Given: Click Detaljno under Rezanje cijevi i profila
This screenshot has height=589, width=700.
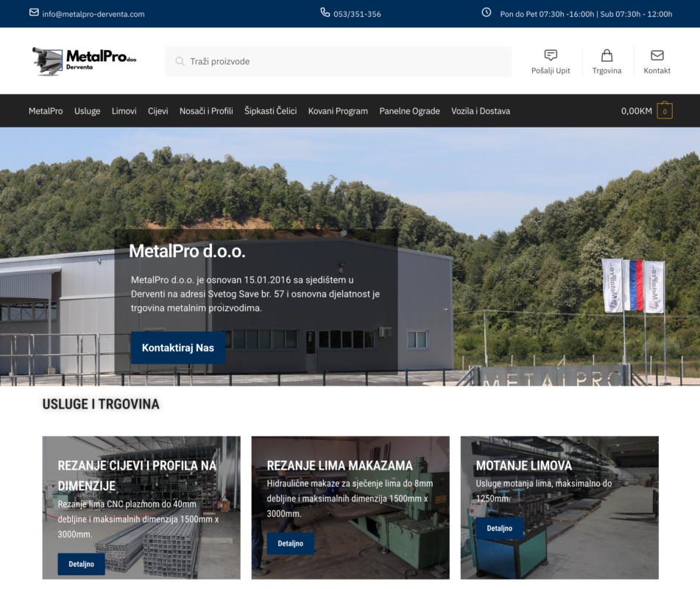Looking at the screenshot, I should [81, 564].
